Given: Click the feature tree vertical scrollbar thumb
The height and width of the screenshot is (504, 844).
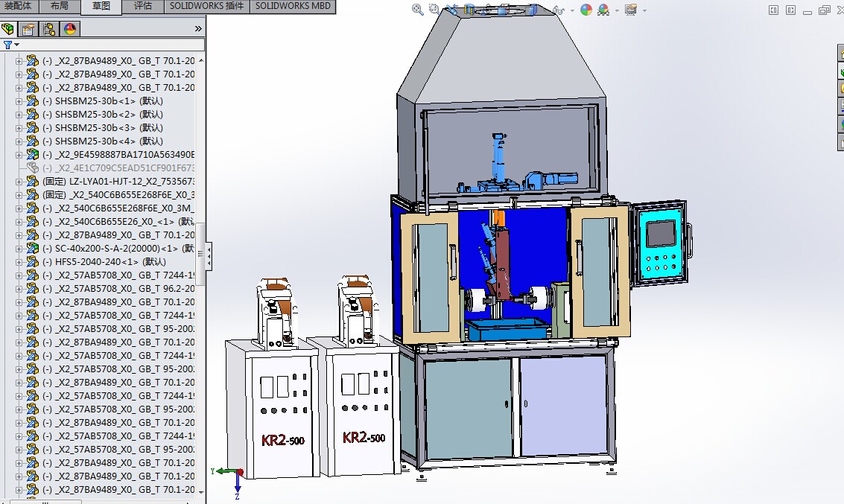Looking at the screenshot, I should click(x=201, y=254).
